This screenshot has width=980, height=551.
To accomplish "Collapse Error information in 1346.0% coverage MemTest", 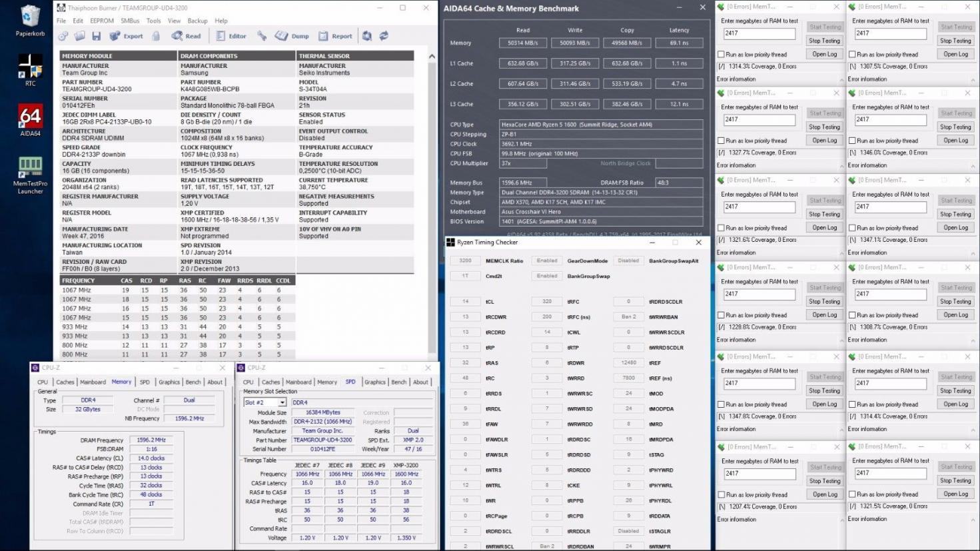I will pyautogui.click(x=973, y=166).
